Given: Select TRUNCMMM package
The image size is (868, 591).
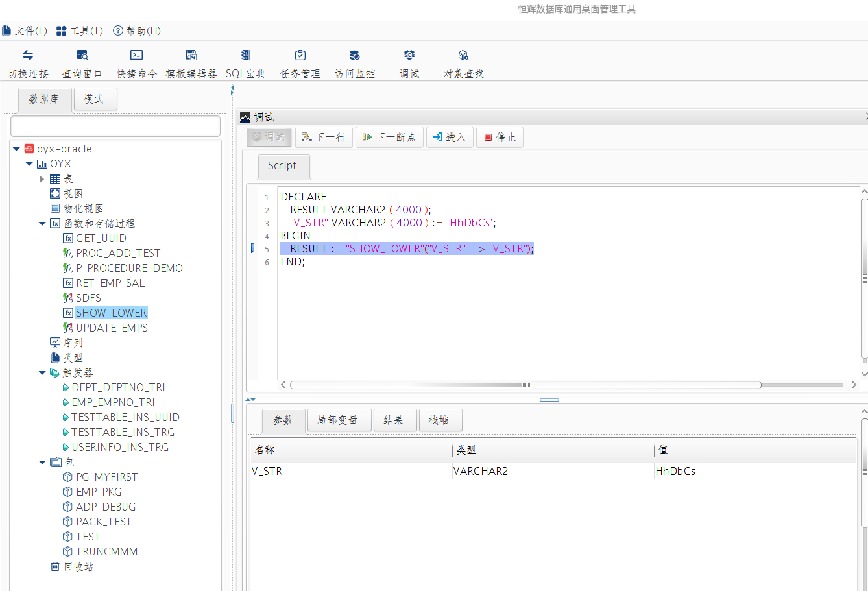Looking at the screenshot, I should (x=106, y=551).
